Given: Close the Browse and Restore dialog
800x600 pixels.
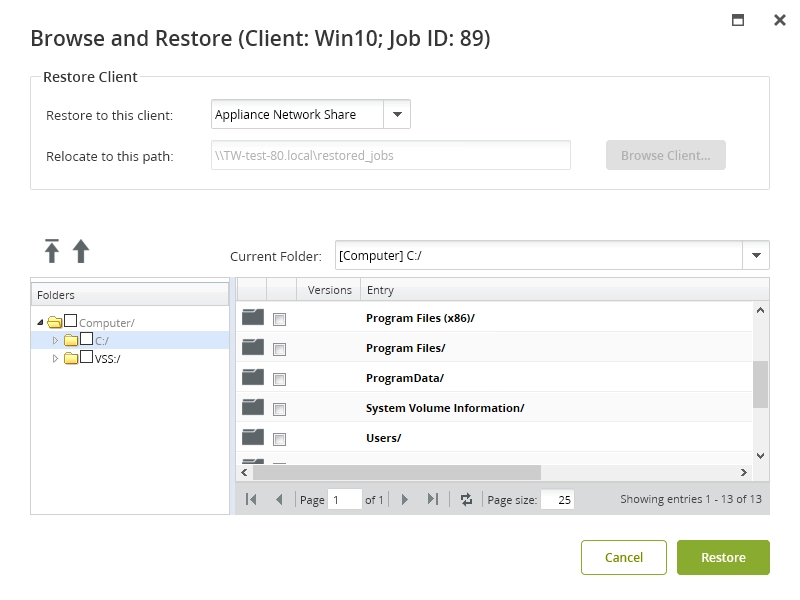Looking at the screenshot, I should pos(780,20).
